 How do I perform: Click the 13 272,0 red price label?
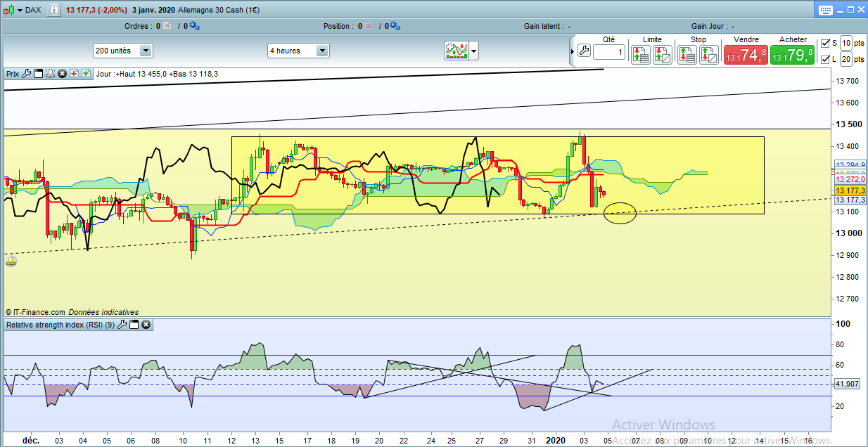850,180
